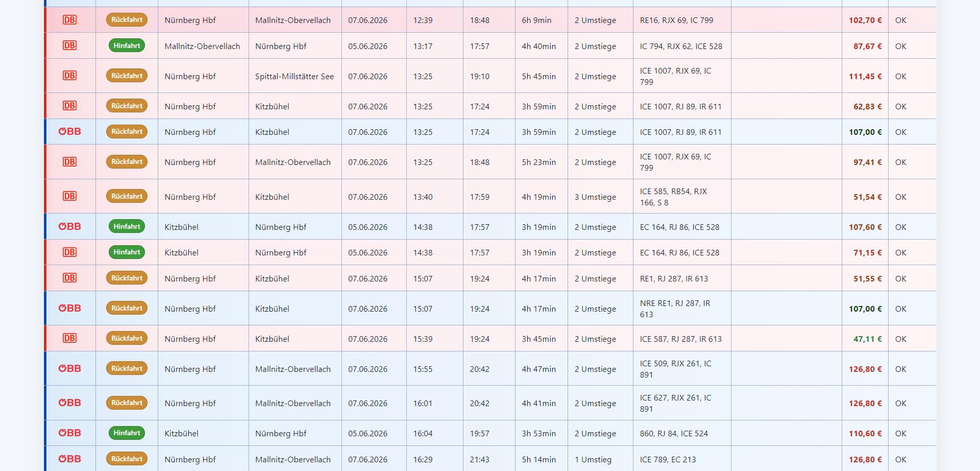Select the 111,45 € price cell
The image size is (980, 471).
865,76
